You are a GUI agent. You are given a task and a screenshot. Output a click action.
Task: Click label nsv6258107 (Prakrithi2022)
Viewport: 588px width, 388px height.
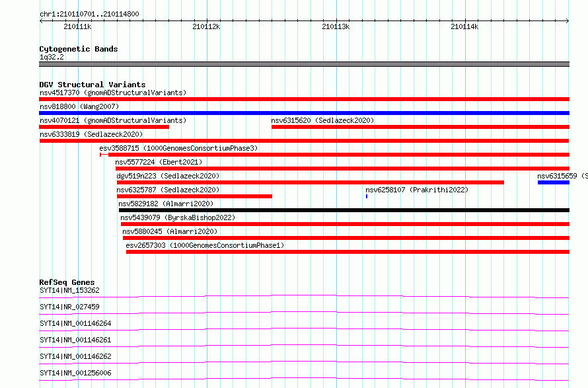(x=417, y=190)
